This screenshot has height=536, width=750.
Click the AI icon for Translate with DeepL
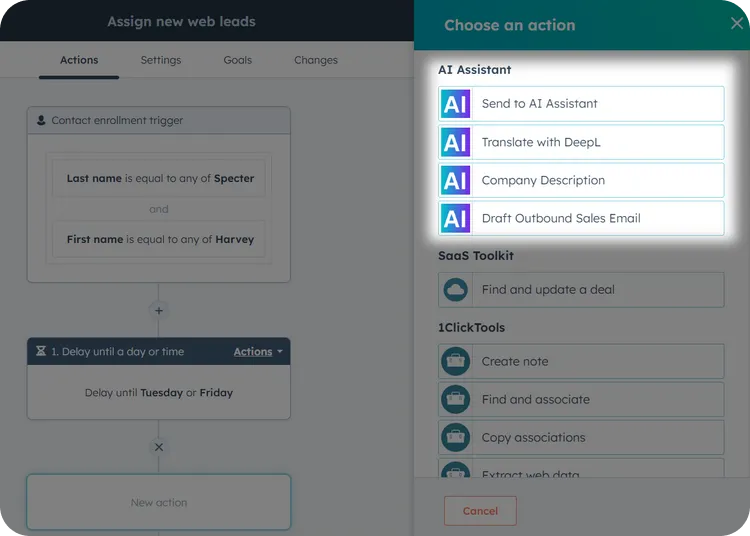point(455,142)
